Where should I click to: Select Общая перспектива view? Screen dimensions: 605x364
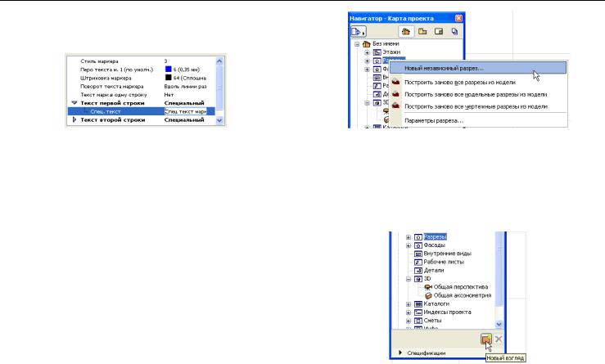click(x=461, y=287)
